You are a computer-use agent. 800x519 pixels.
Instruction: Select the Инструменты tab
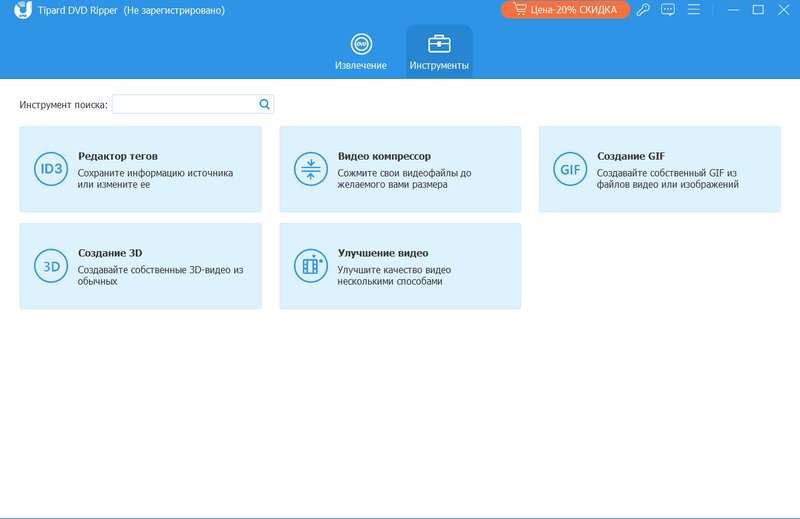[x=439, y=52]
